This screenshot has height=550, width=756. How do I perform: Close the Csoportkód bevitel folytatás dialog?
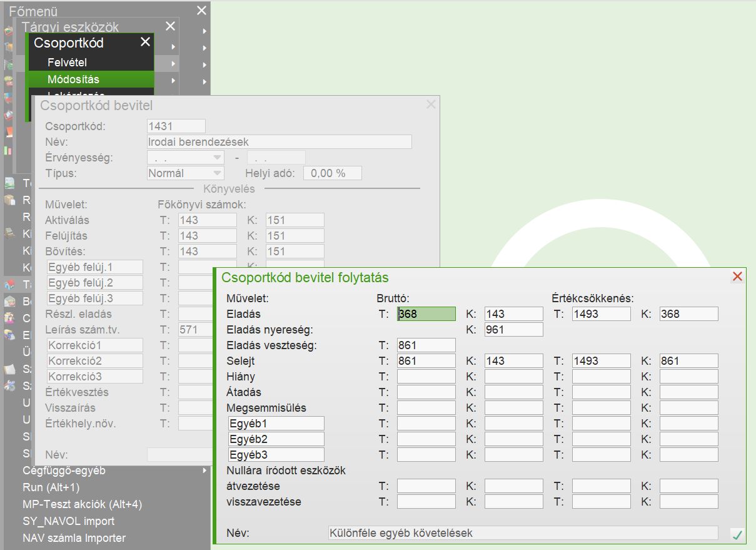click(737, 277)
